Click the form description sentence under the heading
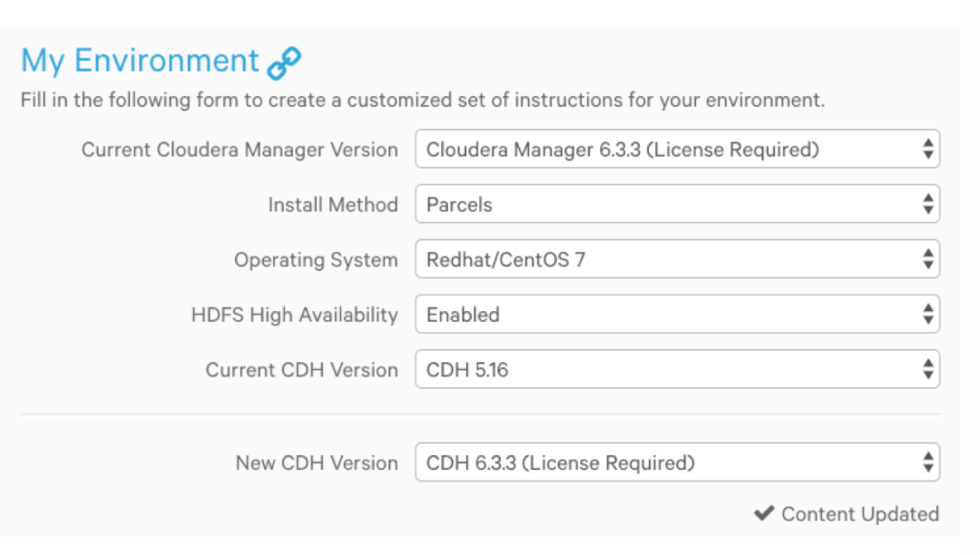This screenshot has width=980, height=555. tap(423, 100)
